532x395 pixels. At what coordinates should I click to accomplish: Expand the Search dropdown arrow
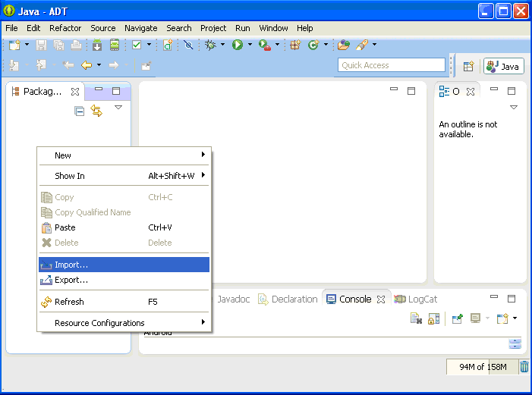pos(375,45)
